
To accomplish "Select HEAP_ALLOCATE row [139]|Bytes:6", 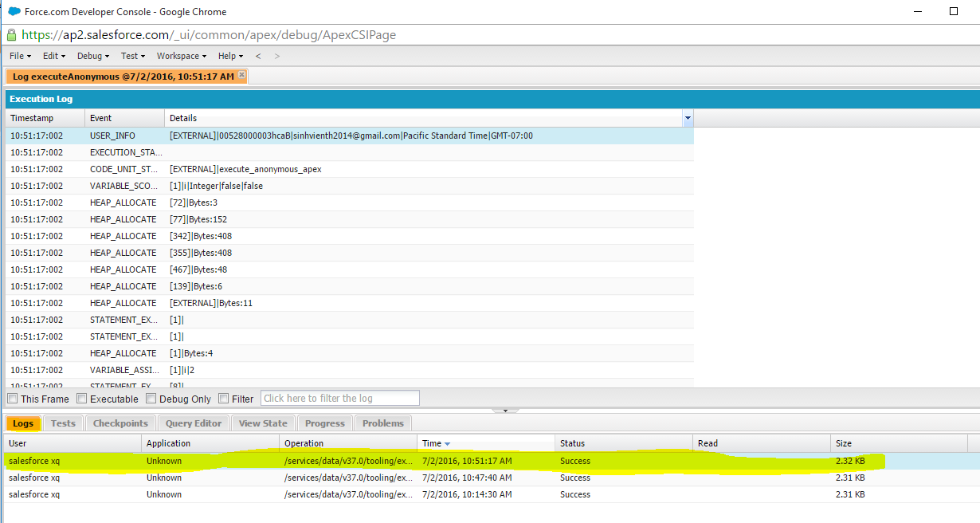I will [x=350, y=286].
